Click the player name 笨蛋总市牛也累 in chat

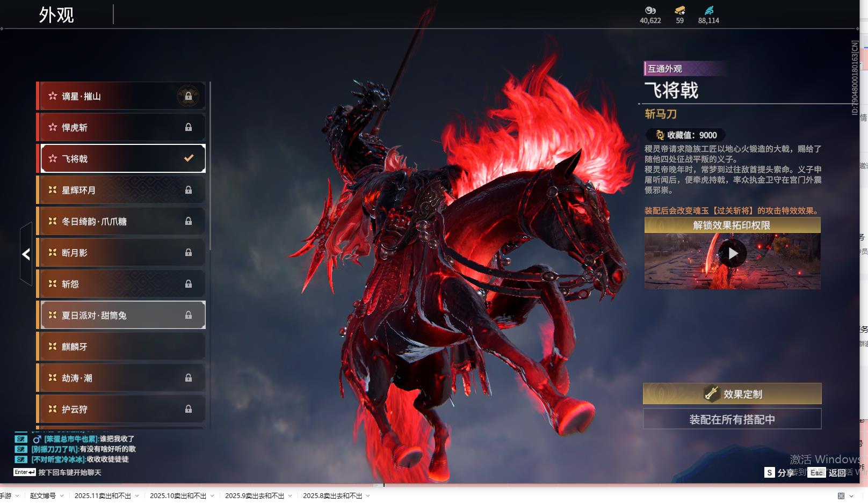click(x=71, y=439)
